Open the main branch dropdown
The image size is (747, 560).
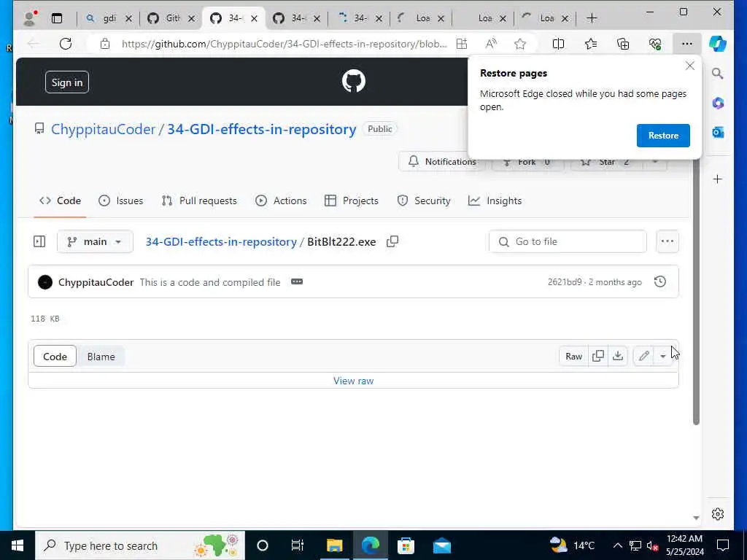tap(96, 241)
